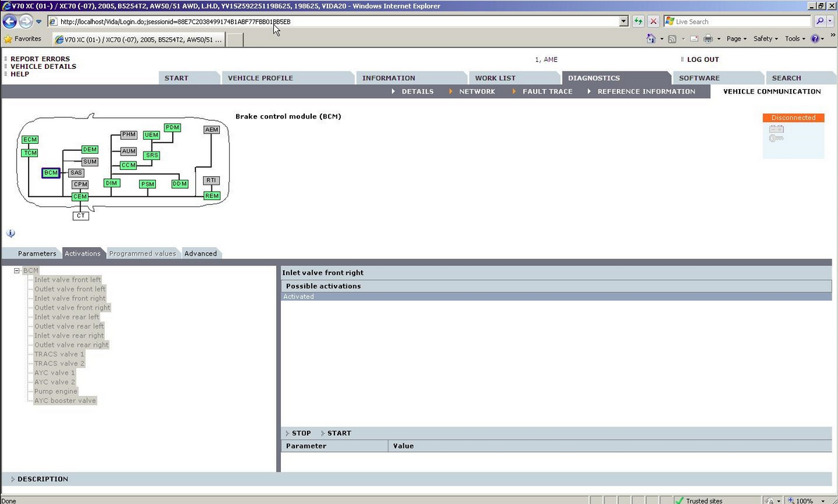Expand the DESCRIPTION section
The height and width of the screenshot is (504, 838).
tap(42, 479)
